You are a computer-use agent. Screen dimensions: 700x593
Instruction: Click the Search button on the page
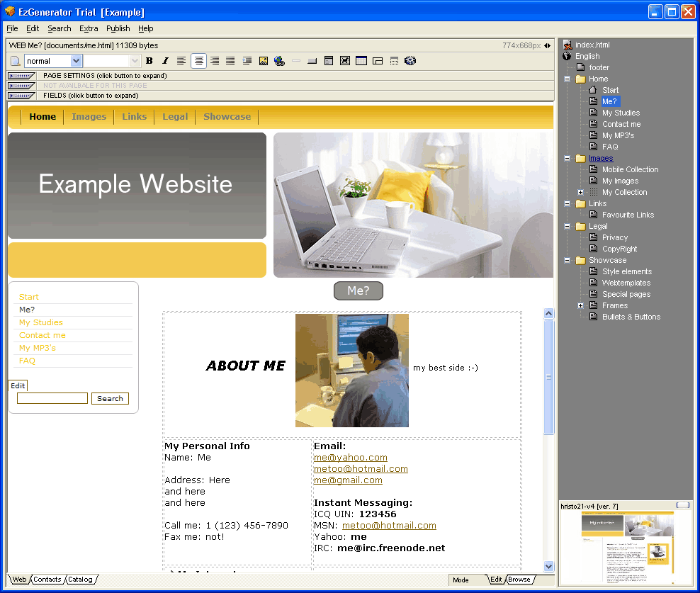point(110,399)
